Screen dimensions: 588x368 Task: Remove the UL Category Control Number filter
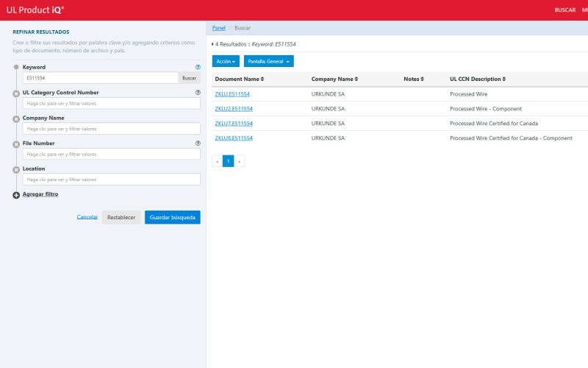click(16, 94)
